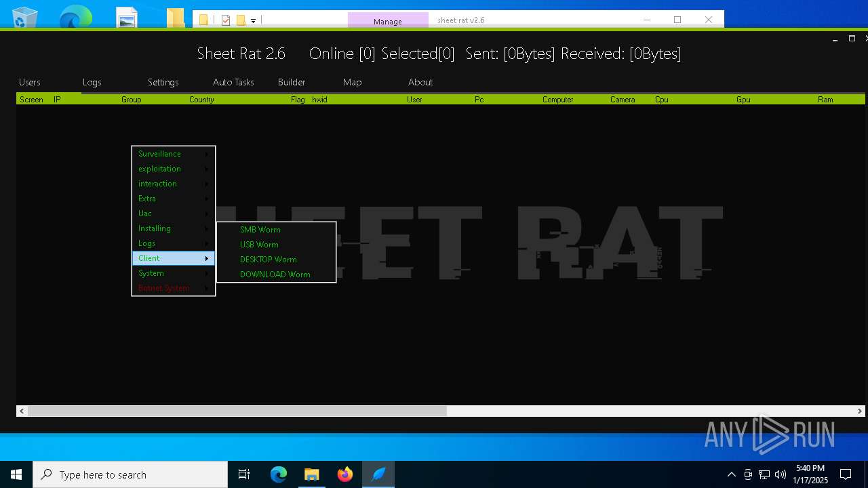The image size is (868, 488).
Task: Expand the Logs entry in context menu
Action: click(174, 243)
